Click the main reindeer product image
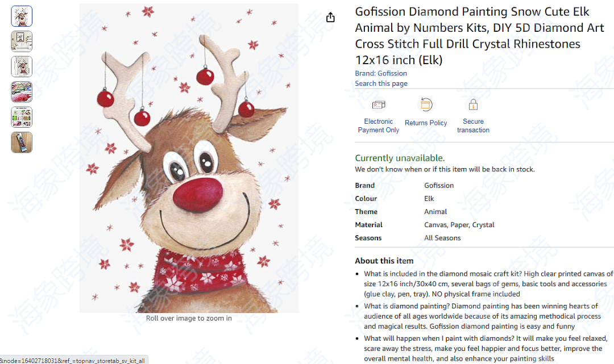 coord(189,158)
